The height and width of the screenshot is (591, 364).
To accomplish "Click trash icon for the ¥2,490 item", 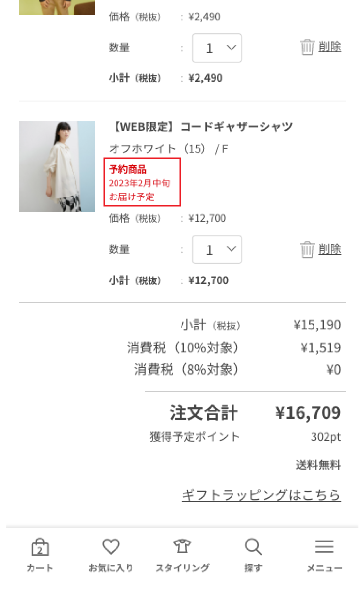I will 307,48.
